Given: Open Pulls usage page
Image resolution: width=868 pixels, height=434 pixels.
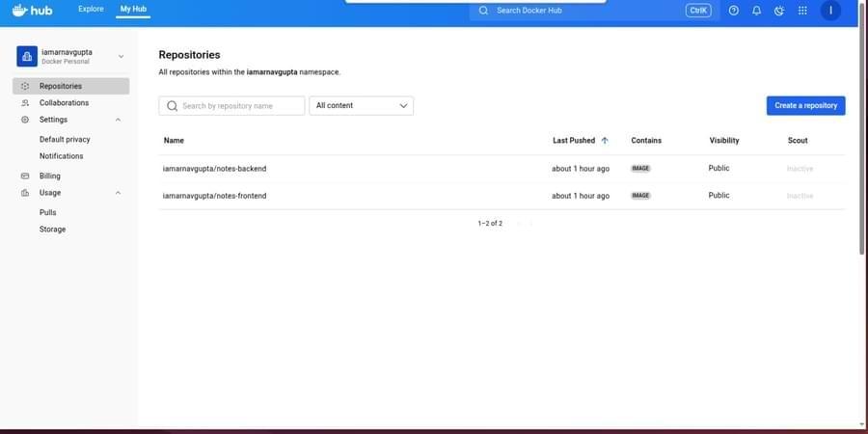Looking at the screenshot, I should (47, 212).
